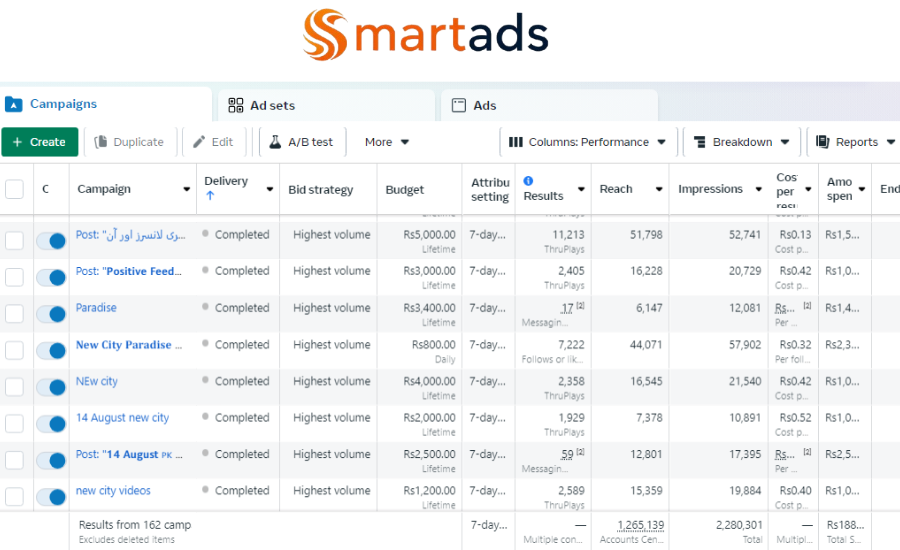This screenshot has width=900, height=550.
Task: Click the A/B test button
Action: click(x=302, y=142)
